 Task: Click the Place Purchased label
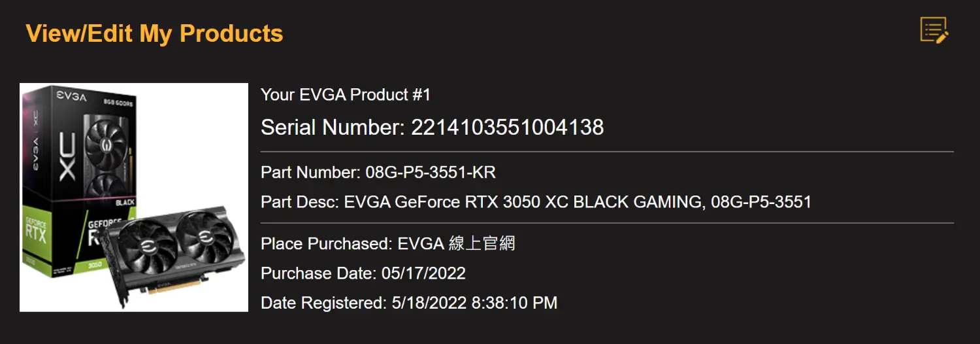(x=326, y=244)
